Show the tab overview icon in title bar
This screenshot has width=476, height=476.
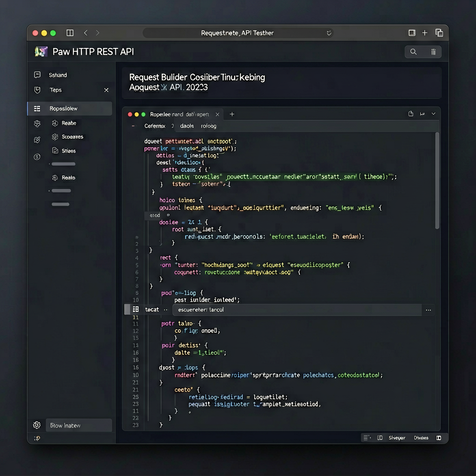tap(439, 33)
